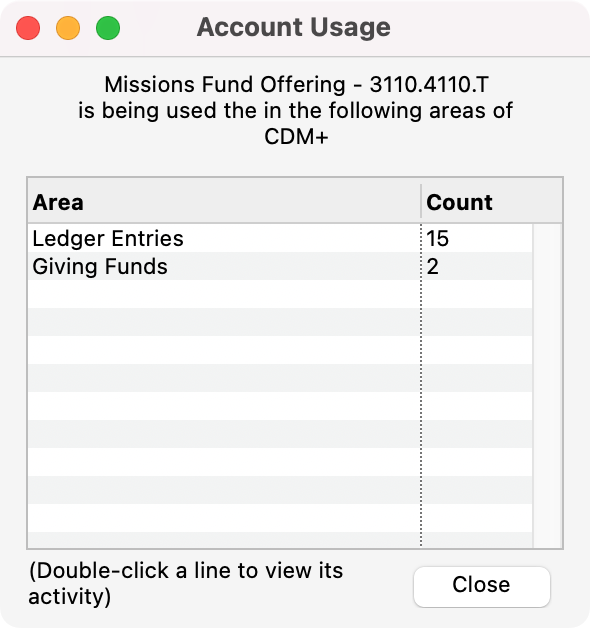Select the Ledger Entries row

click(280, 238)
